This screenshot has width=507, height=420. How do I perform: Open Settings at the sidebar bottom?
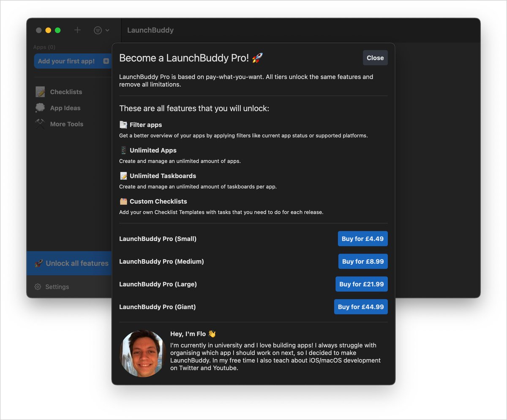click(52, 286)
